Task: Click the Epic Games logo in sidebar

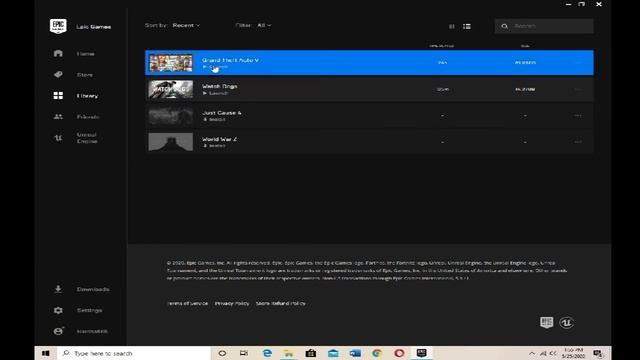Action: (58, 26)
